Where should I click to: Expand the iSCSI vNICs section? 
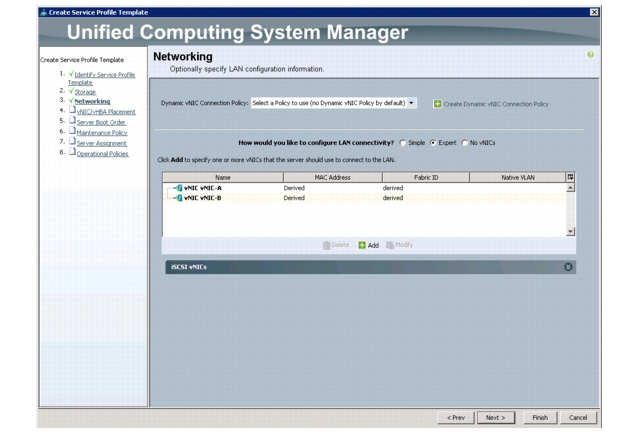point(568,267)
